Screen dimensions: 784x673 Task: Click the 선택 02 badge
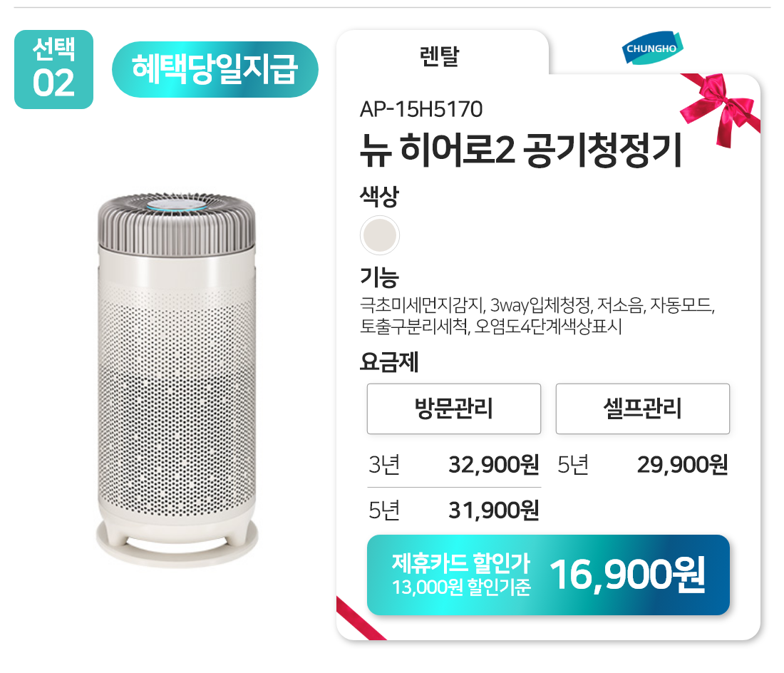pos(54,69)
